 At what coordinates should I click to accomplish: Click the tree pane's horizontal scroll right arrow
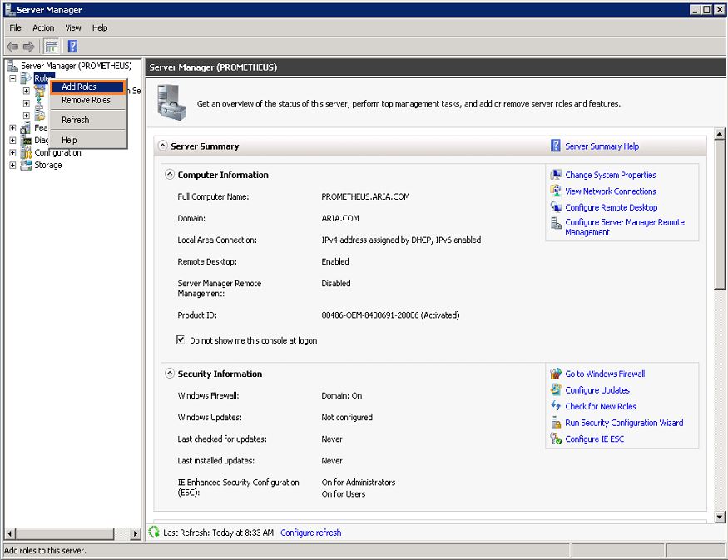pyautogui.click(x=135, y=533)
